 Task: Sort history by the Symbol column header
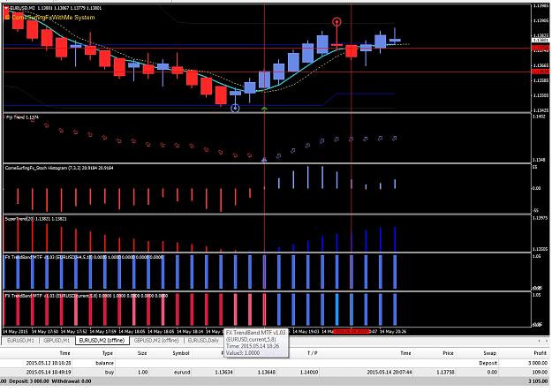point(181,353)
